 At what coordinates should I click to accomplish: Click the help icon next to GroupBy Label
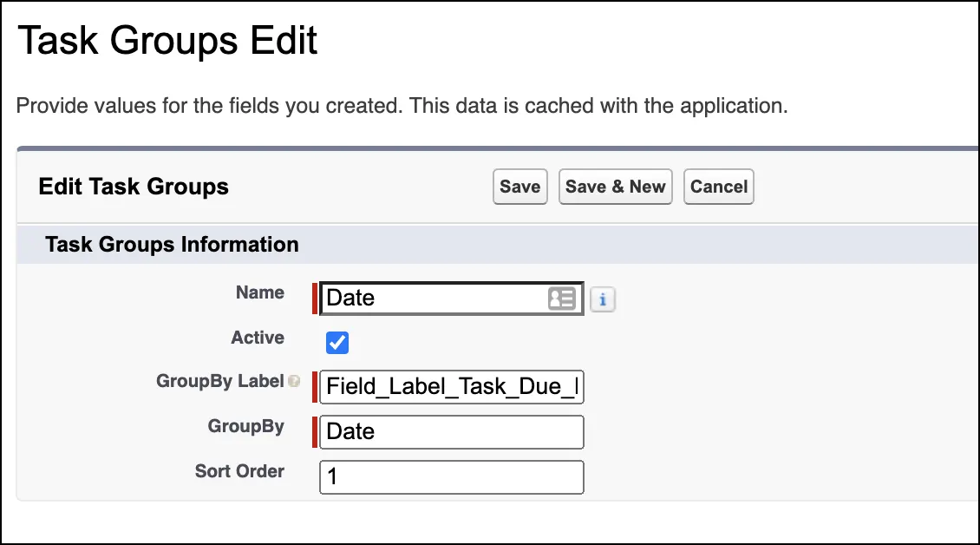(294, 381)
